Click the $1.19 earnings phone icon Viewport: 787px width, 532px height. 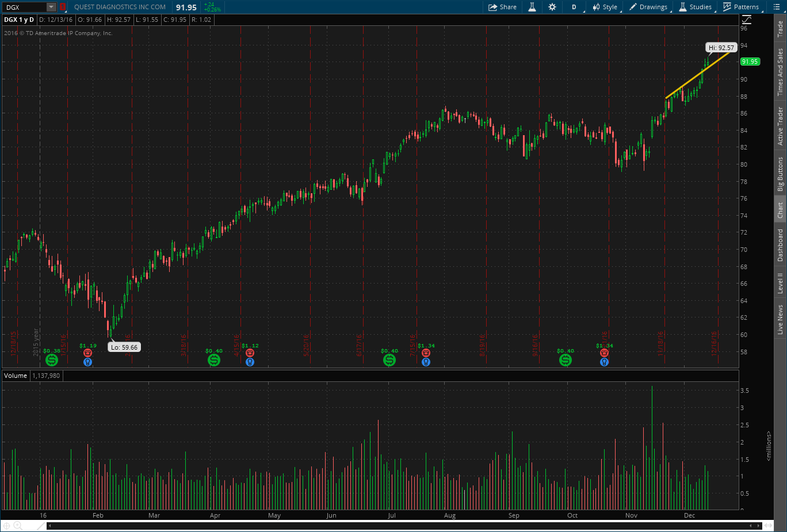(x=87, y=353)
